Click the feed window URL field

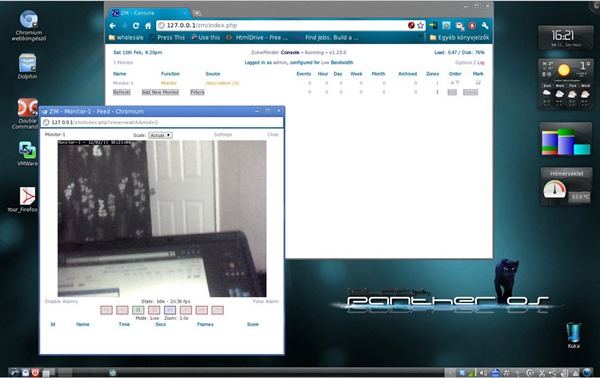162,122
